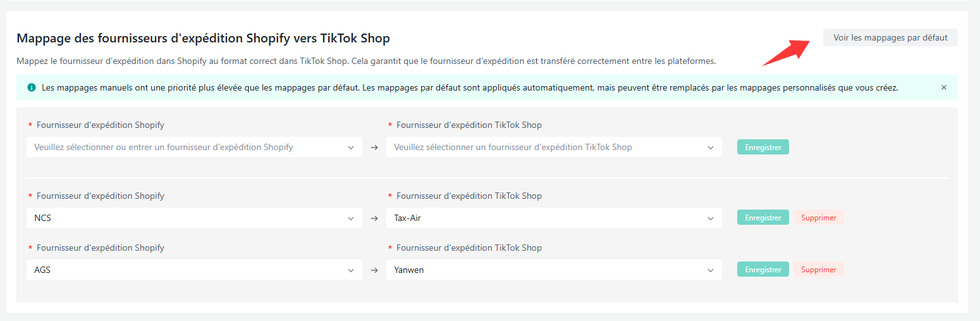Click chevron arrow in Yanwen field
This screenshot has height=321, width=980.
click(x=711, y=270)
